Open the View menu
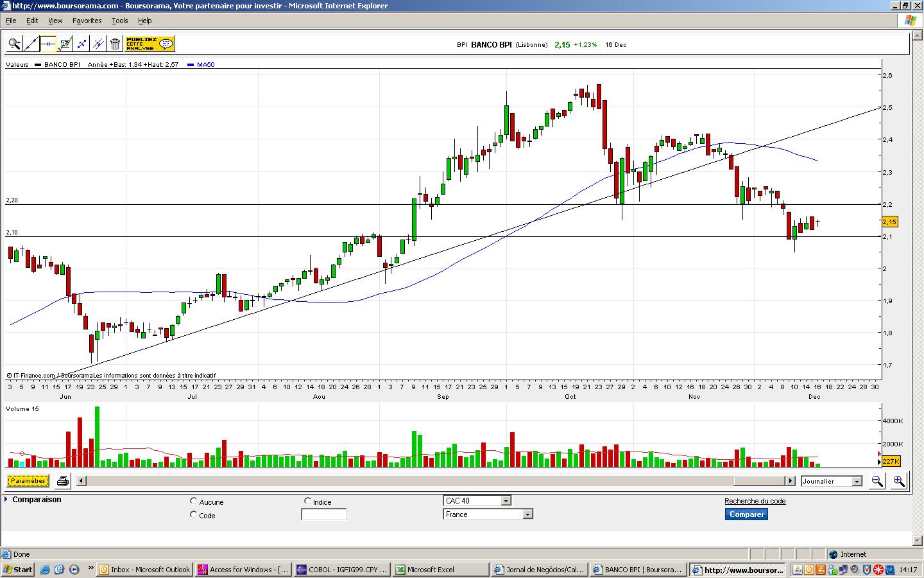The width and height of the screenshot is (924, 578). (55, 21)
